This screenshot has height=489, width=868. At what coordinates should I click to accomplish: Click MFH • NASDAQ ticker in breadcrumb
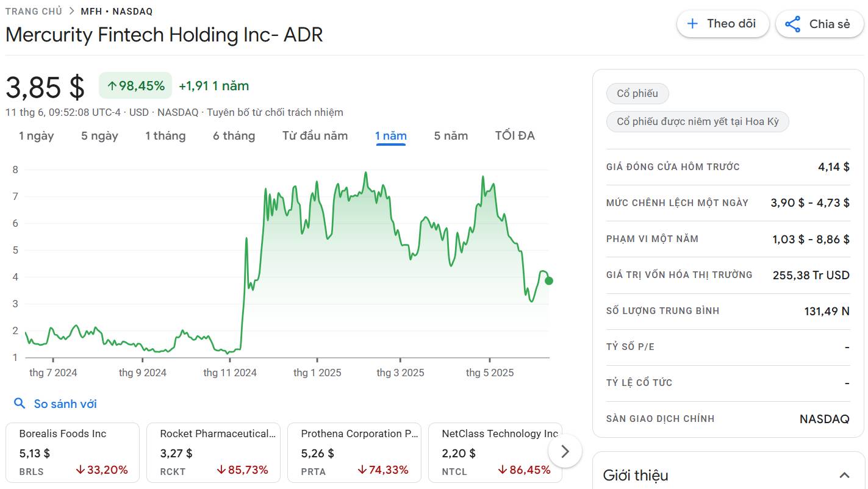click(x=117, y=12)
